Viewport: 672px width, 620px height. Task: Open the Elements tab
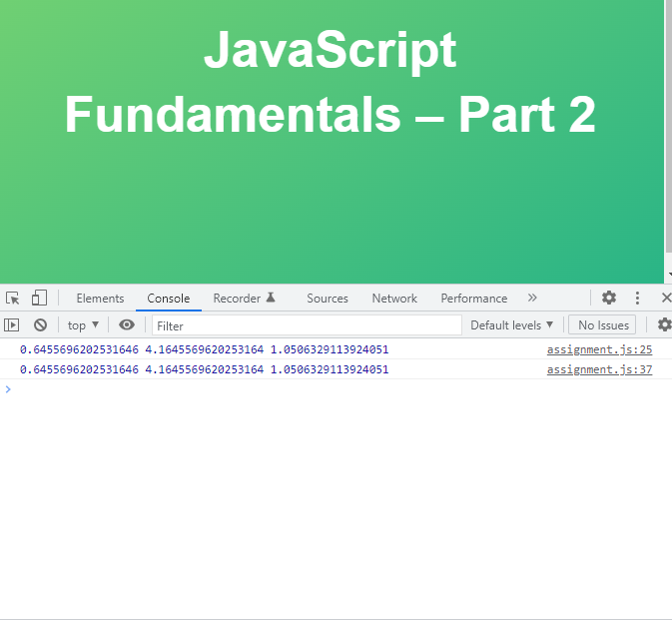(x=100, y=299)
